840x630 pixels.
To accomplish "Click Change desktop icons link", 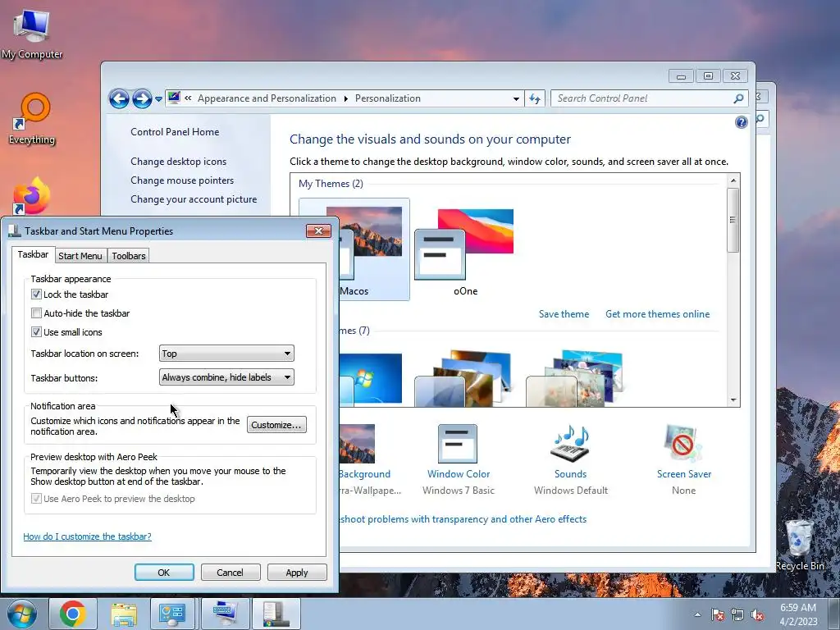I will pyautogui.click(x=178, y=162).
